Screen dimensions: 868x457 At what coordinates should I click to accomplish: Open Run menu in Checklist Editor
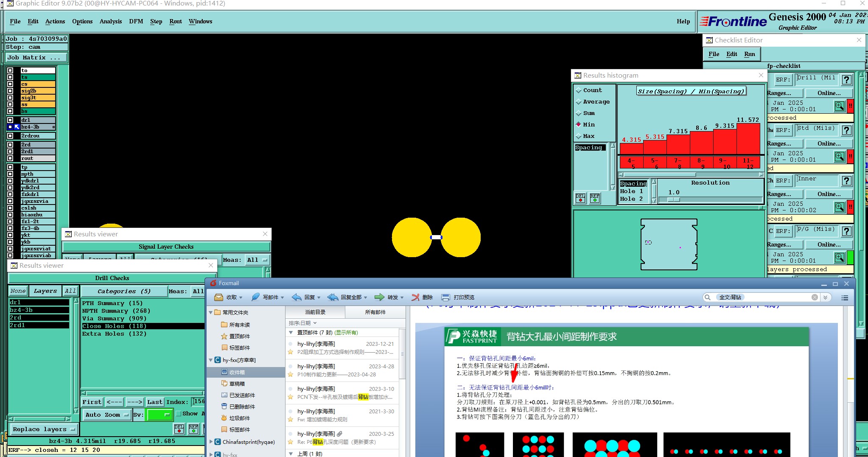(x=750, y=54)
